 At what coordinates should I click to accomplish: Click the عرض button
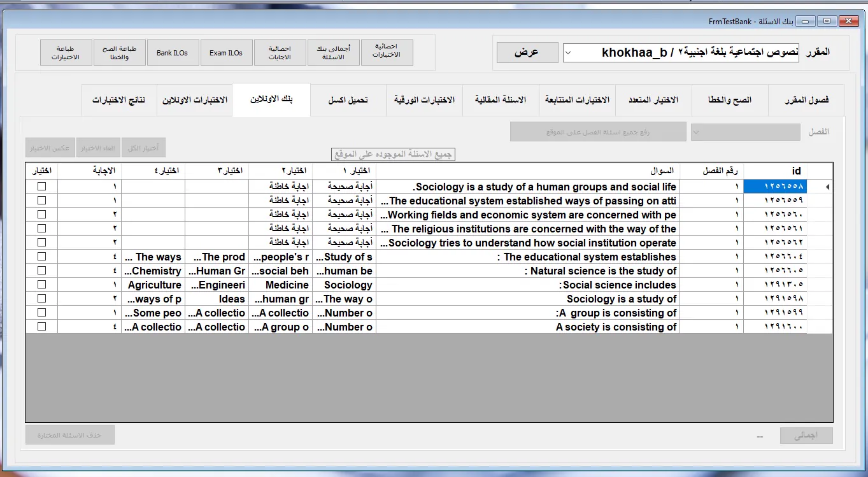point(527,52)
